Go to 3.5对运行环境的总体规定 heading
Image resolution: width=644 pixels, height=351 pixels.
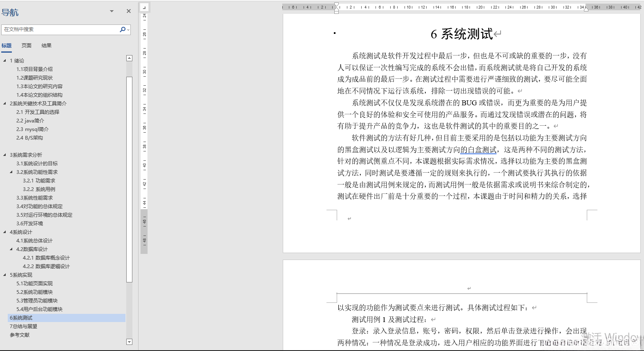click(44, 215)
